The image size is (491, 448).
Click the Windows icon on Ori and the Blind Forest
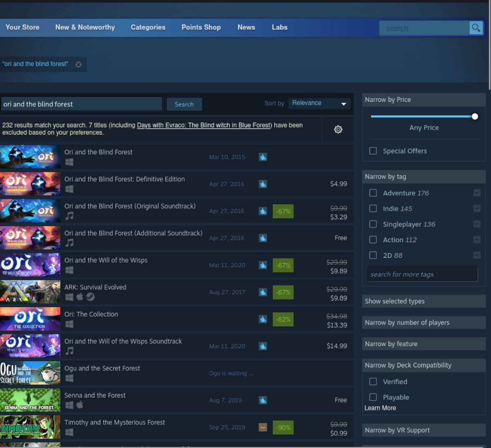click(69, 162)
